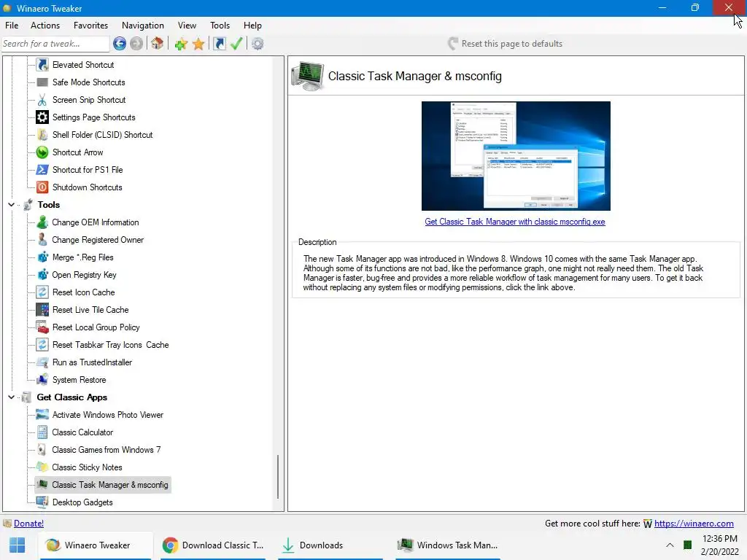Click the Search for a tweak field
This screenshot has width=747, height=560.
[55, 44]
